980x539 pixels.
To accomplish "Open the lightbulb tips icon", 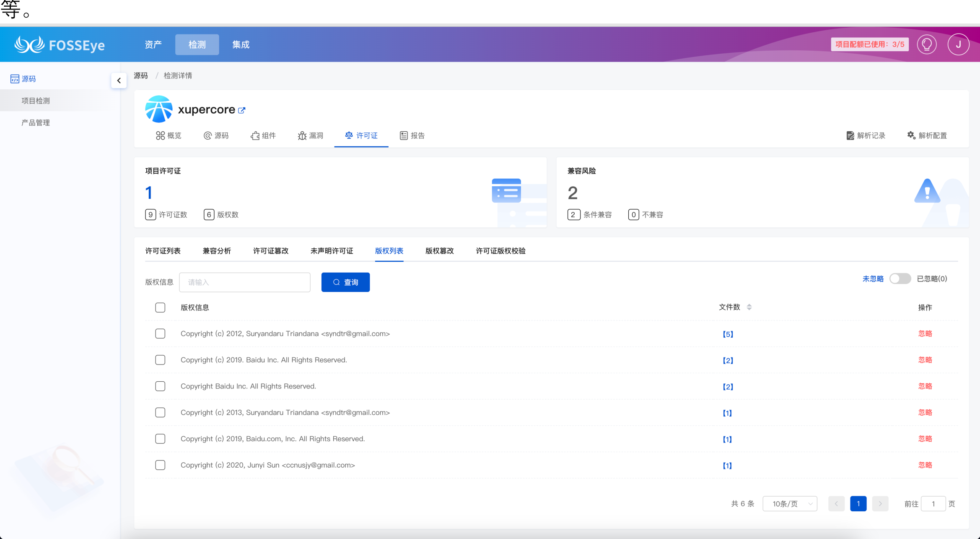I will click(927, 44).
